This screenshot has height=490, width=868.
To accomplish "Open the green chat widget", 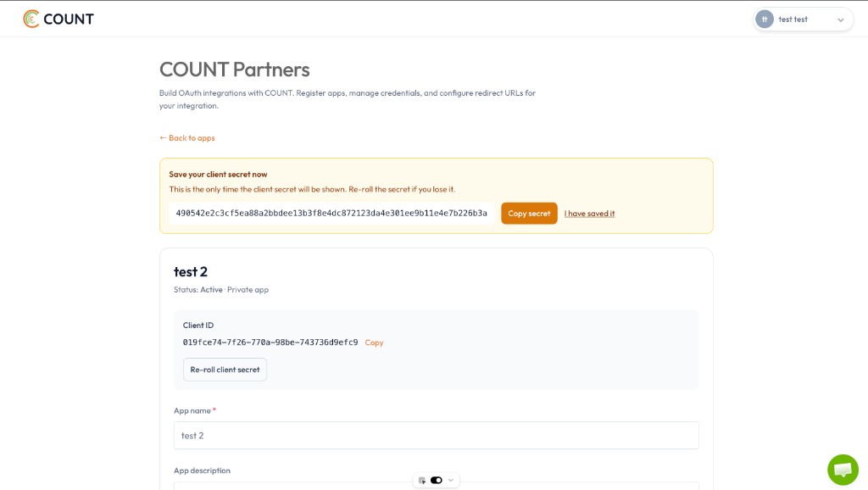I will point(843,470).
